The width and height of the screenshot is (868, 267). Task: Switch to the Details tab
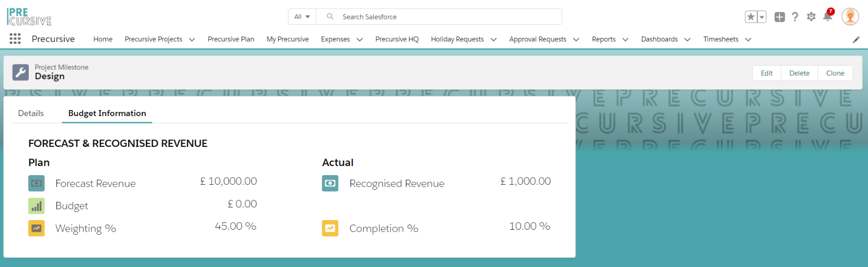31,113
